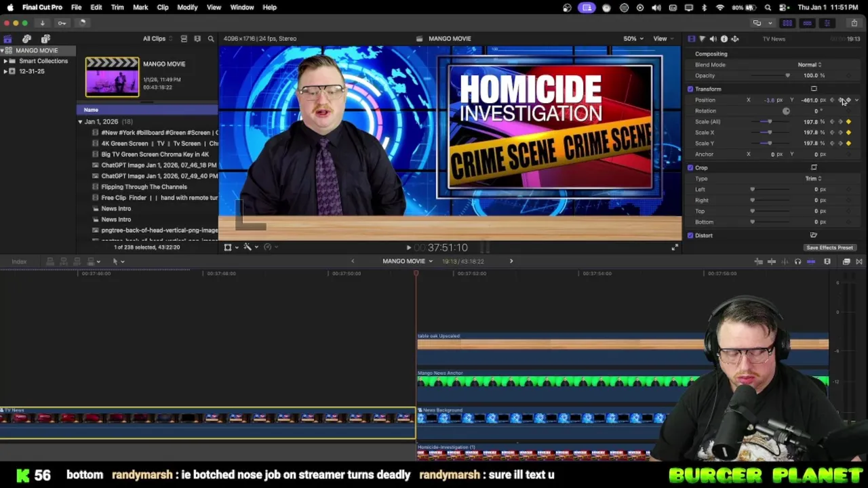Collapse the Jan 1, 2026 group
The height and width of the screenshot is (488, 868).
80,122
